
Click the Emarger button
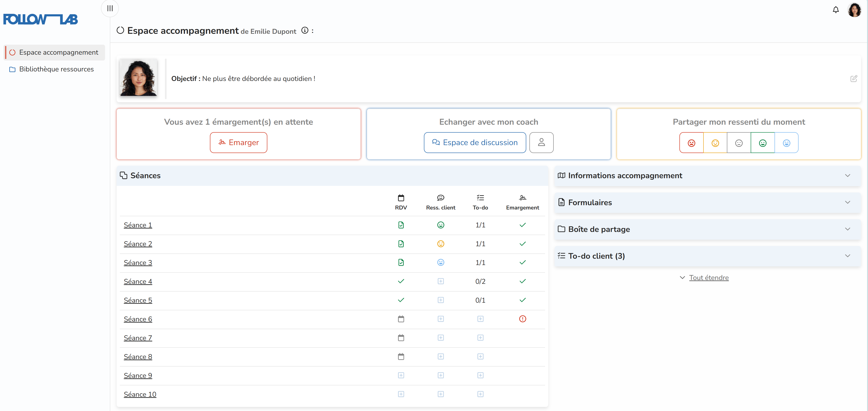point(238,142)
